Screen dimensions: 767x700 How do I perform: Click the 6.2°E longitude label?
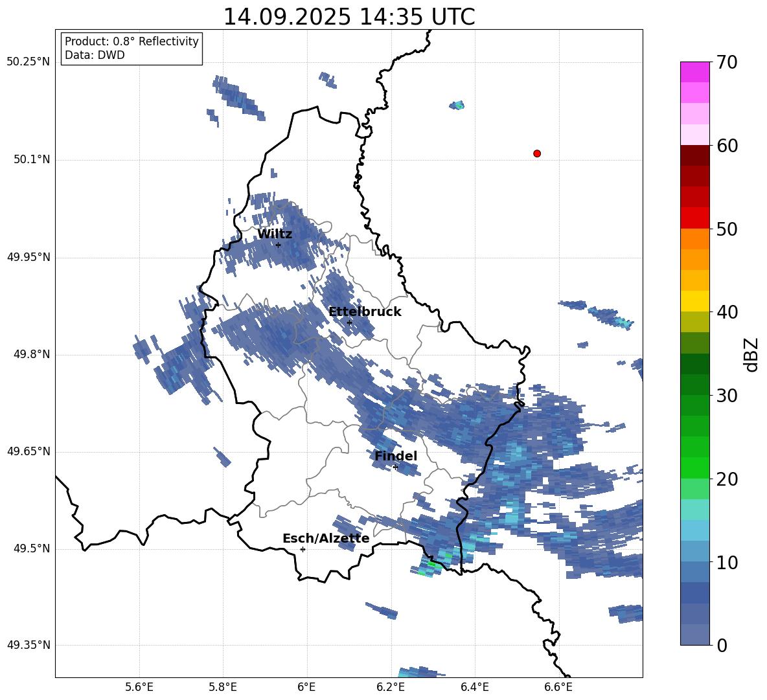(x=391, y=687)
